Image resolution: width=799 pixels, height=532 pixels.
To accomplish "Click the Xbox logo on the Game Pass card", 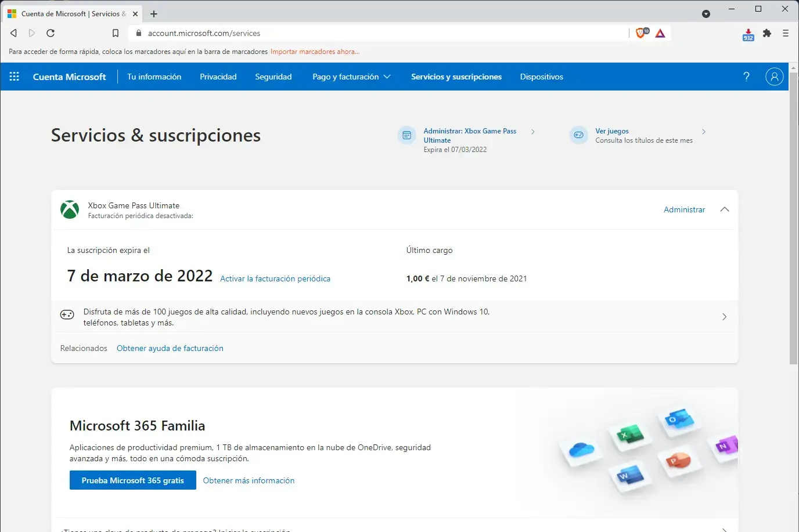I will pyautogui.click(x=70, y=209).
